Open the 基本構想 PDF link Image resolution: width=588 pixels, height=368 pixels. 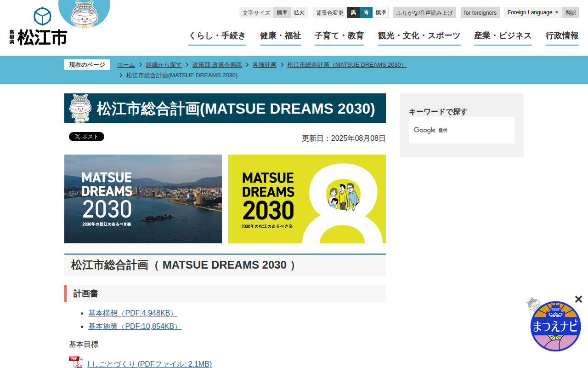point(133,313)
